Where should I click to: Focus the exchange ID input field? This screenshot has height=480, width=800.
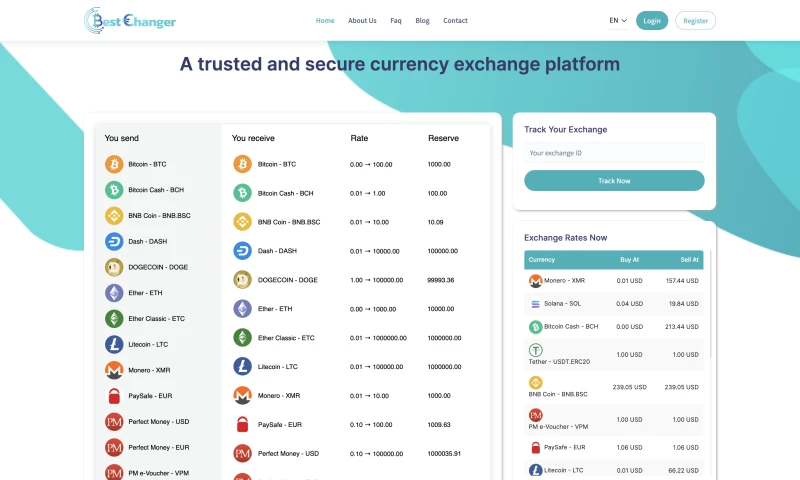(x=614, y=153)
